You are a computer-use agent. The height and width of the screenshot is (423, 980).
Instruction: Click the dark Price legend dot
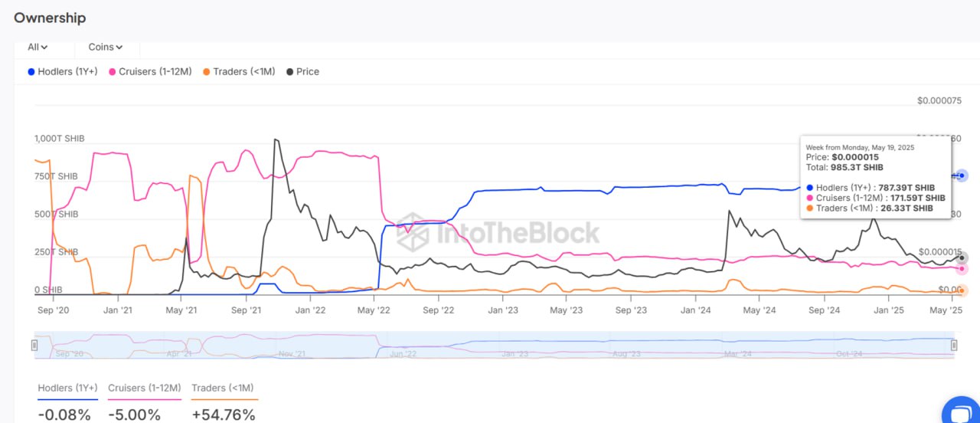(x=289, y=71)
